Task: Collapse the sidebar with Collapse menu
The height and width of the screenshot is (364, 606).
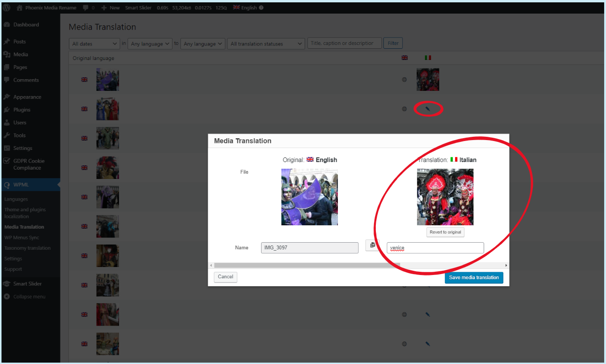Action: coord(25,297)
